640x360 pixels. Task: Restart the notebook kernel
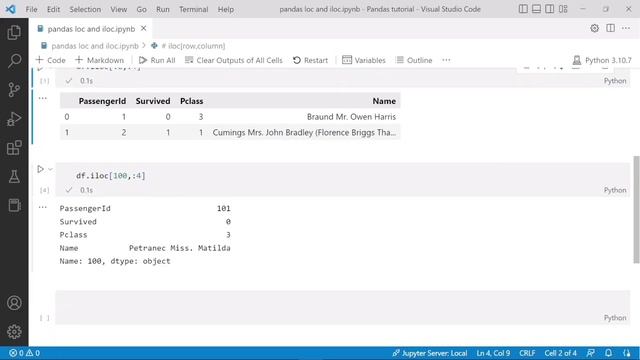[x=311, y=60]
